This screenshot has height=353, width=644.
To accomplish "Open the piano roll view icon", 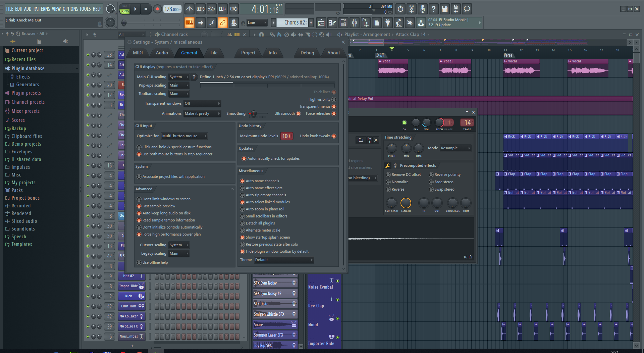I will (x=332, y=23).
